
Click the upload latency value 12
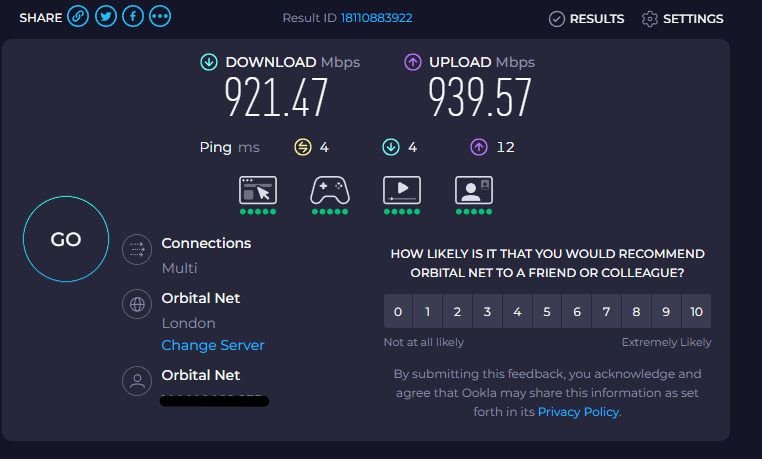pos(505,147)
